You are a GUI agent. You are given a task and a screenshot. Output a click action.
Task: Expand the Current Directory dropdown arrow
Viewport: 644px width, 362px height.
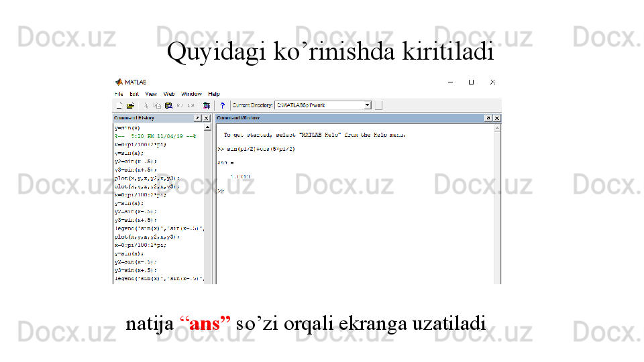coord(367,105)
